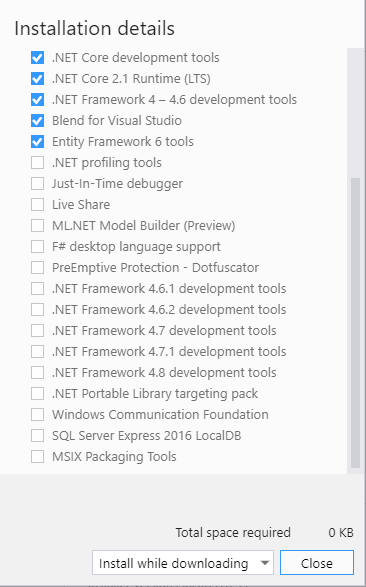Viewport: 366px width, 587px height.
Task: Enable .NET profiling tools checkbox
Action: point(37,162)
